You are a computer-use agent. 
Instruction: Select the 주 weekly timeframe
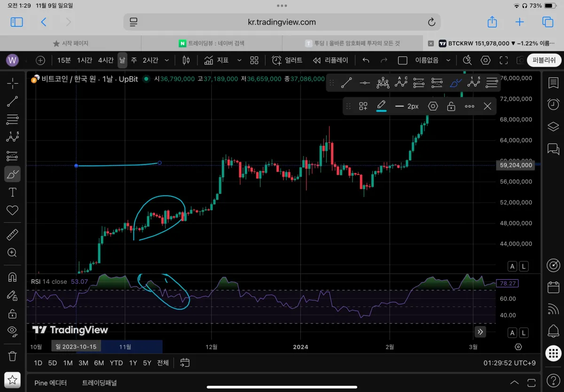[x=134, y=60]
